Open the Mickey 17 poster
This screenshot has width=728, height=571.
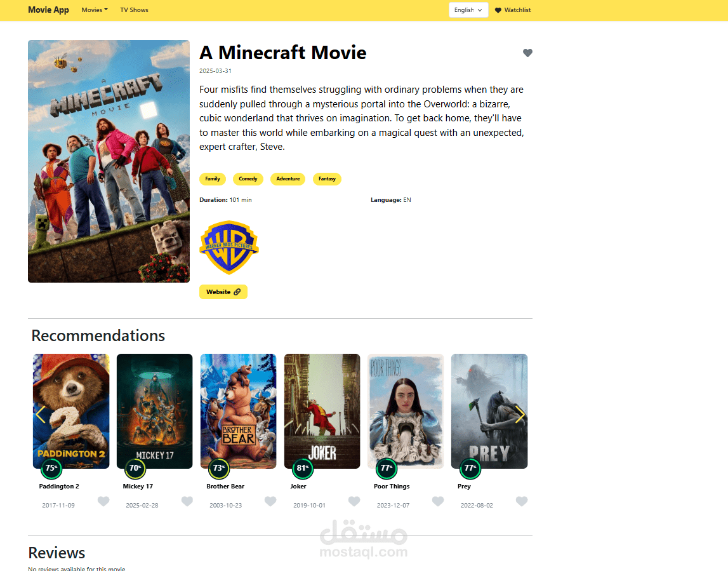[x=155, y=411]
